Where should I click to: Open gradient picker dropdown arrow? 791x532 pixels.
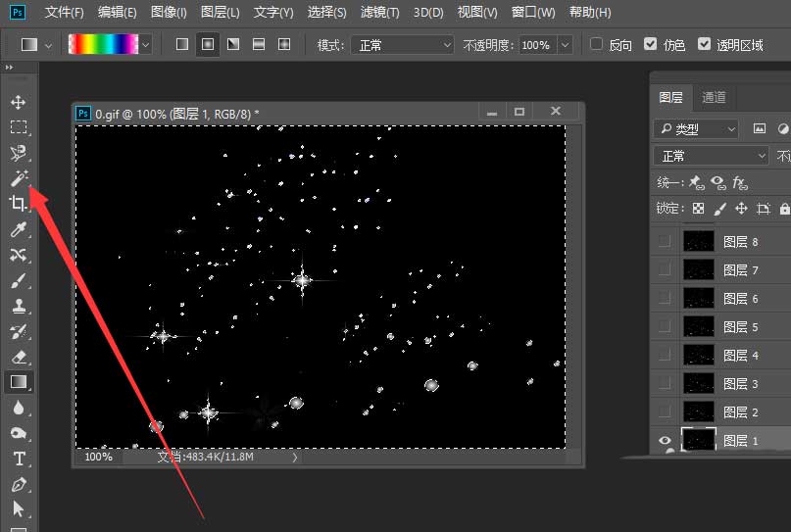tap(145, 45)
